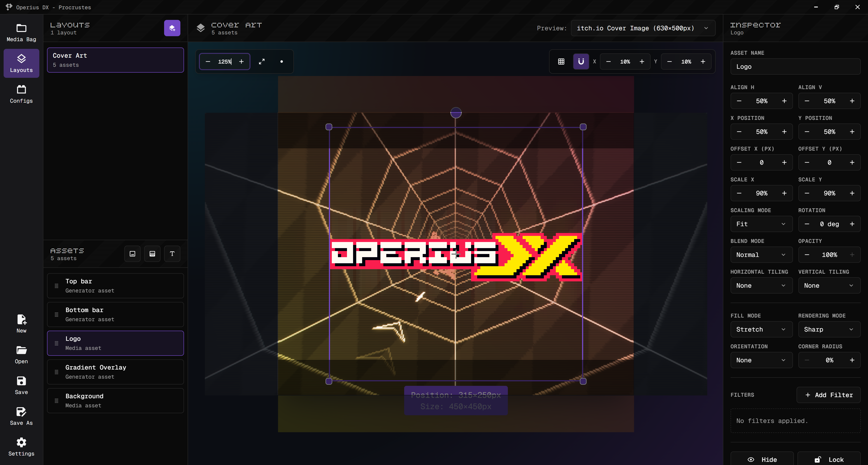The height and width of the screenshot is (465, 868).
Task: Click the fit-to-view expand arrows icon
Action: point(262,61)
